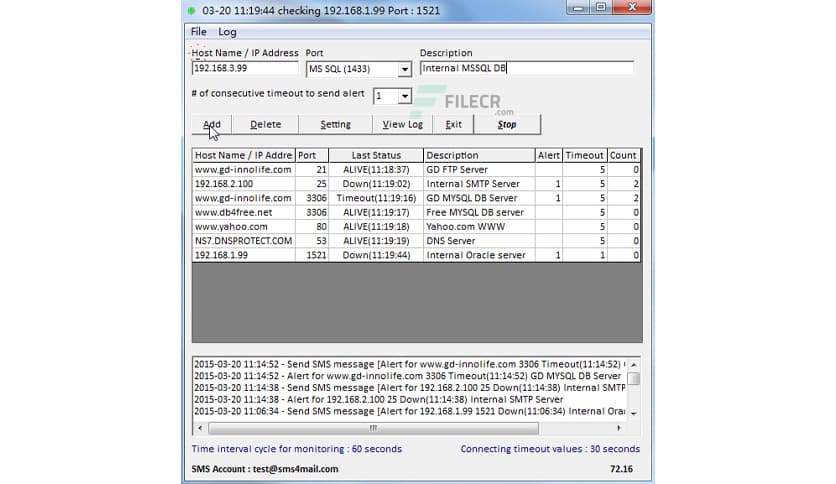The height and width of the screenshot is (484, 836).
Task: Stop monitoring with the Stop button
Action: (507, 124)
